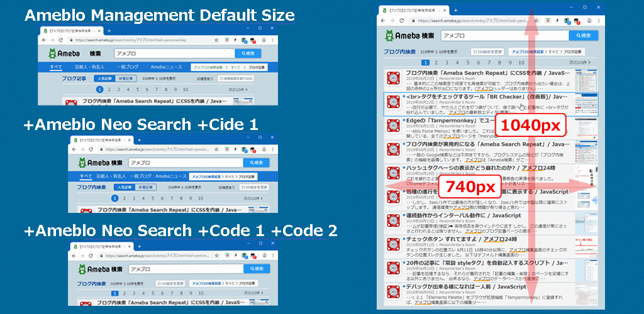The image size is (644, 314).
Task: Click 次の10件 in the Code 2 window
Action: [253, 293]
